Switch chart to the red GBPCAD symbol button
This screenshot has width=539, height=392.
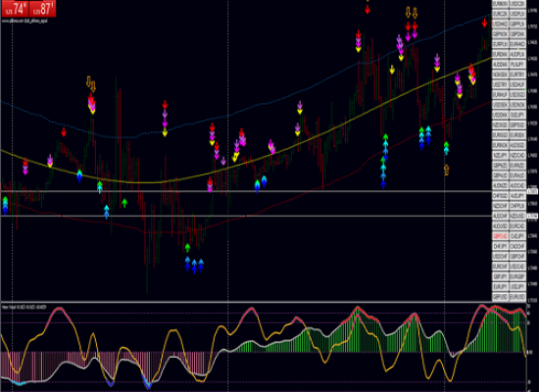[x=500, y=236]
